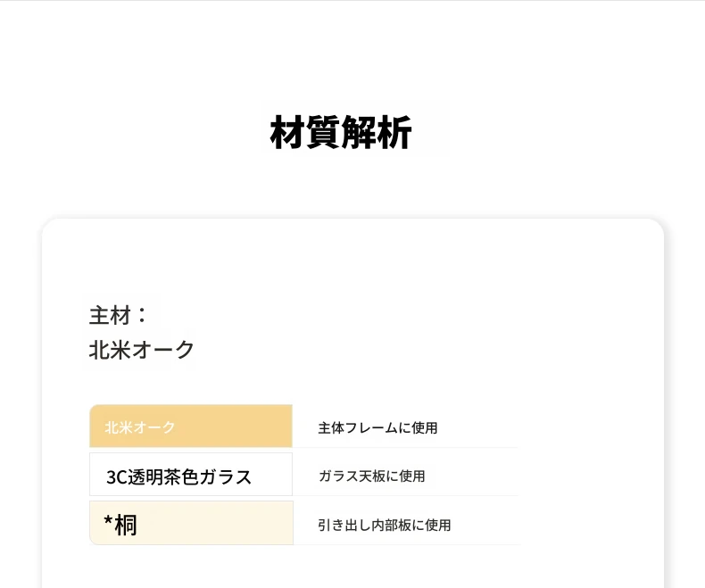Click the 析 character in the heading

click(394, 132)
